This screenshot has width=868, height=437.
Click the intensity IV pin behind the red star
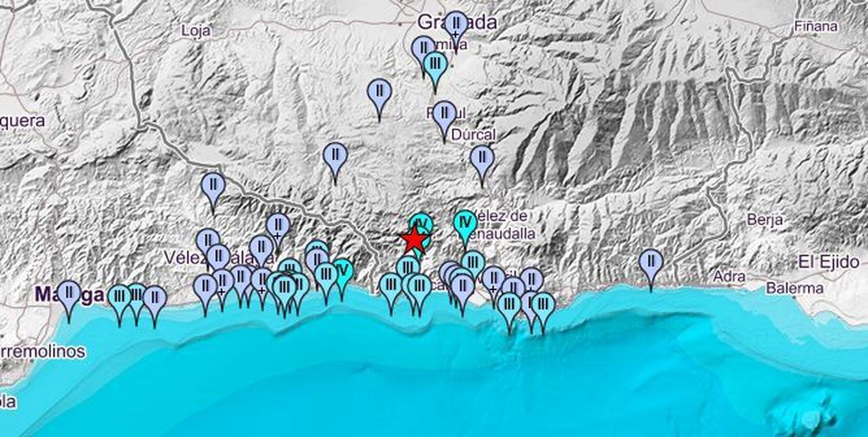(422, 222)
